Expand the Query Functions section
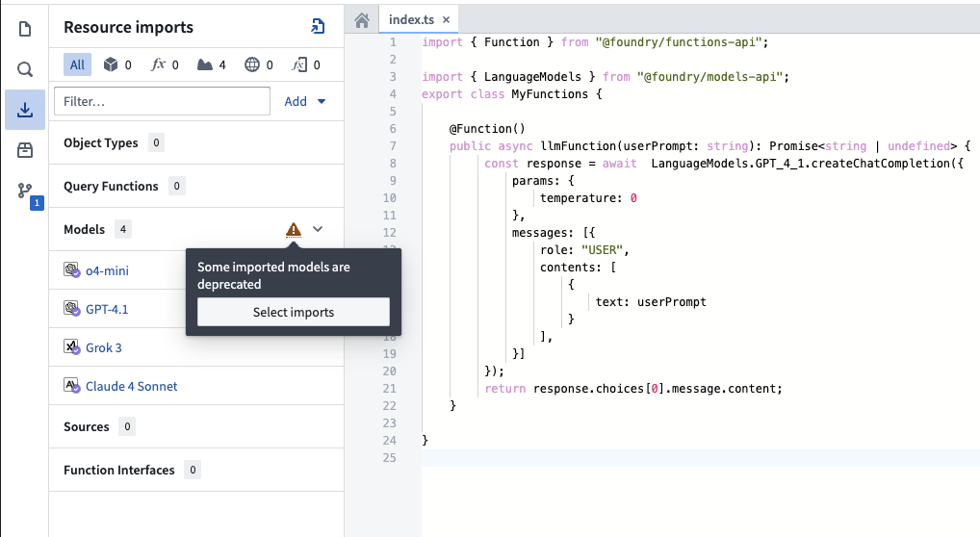The width and height of the screenshot is (980, 537). pos(196,186)
